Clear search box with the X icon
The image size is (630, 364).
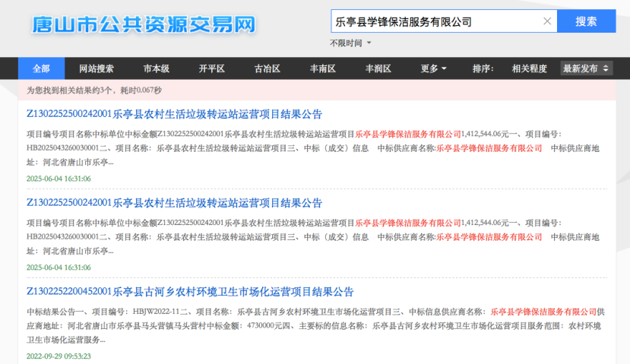546,21
